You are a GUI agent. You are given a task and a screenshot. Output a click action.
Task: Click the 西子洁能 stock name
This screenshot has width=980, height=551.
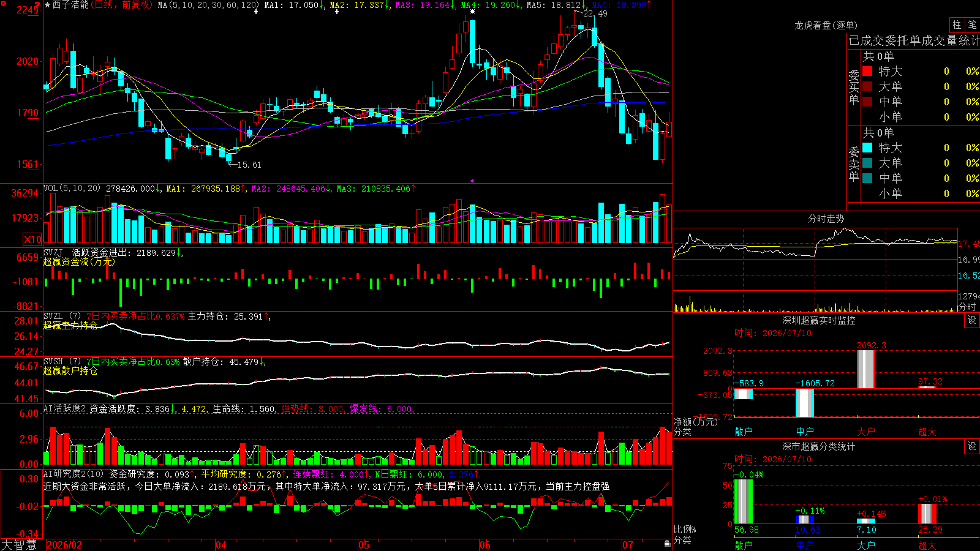(70, 5)
